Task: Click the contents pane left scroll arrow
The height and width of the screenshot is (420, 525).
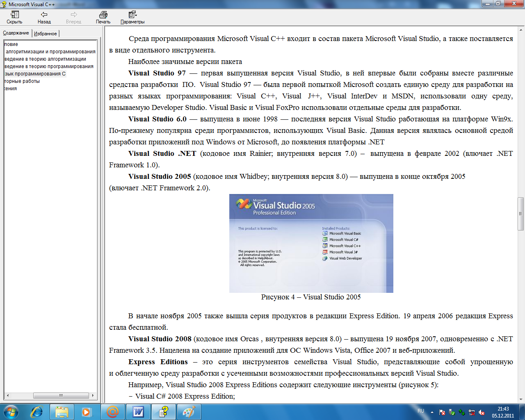Action: [7, 396]
